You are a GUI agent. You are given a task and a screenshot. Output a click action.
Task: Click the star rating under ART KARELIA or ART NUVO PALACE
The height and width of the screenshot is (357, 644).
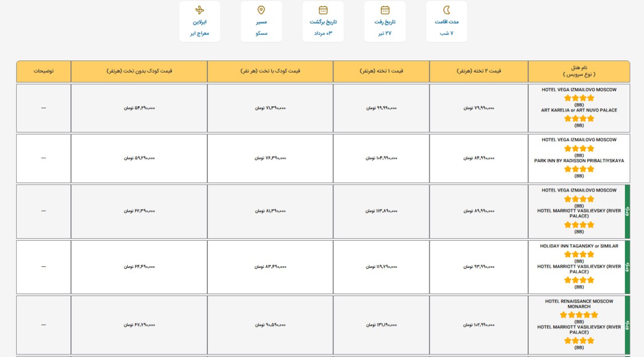click(x=579, y=118)
